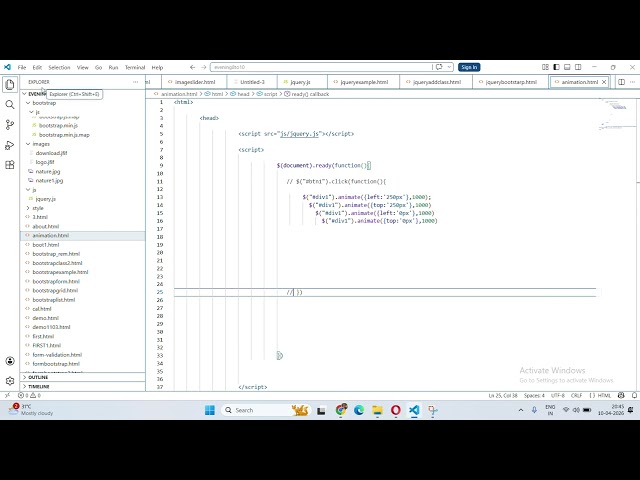Customize layout icon in title bar
640x480 pixels.
click(545, 67)
